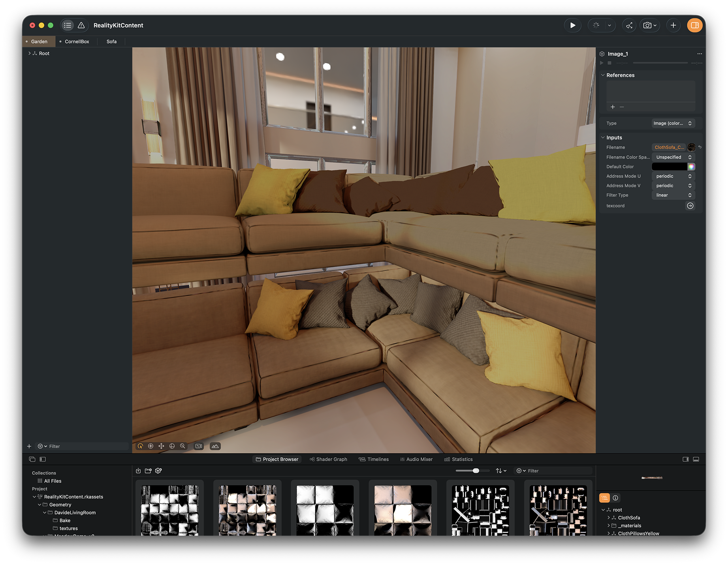Toggle the bottom editor panel visibility
This screenshot has width=728, height=565.
(x=696, y=459)
